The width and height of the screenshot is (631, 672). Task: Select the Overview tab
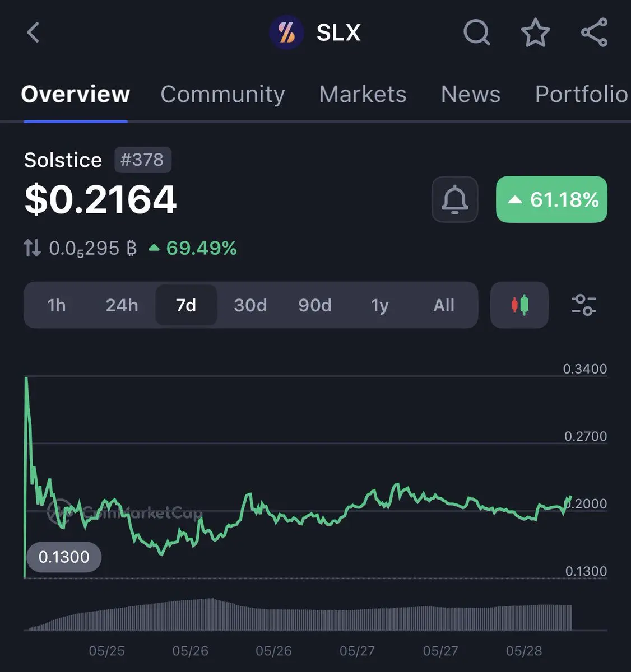[x=76, y=94]
